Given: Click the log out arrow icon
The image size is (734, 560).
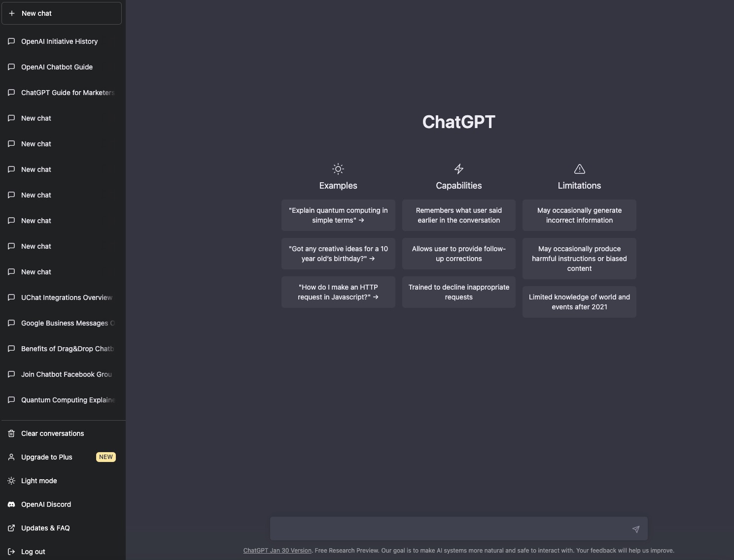Looking at the screenshot, I should click(11, 552).
